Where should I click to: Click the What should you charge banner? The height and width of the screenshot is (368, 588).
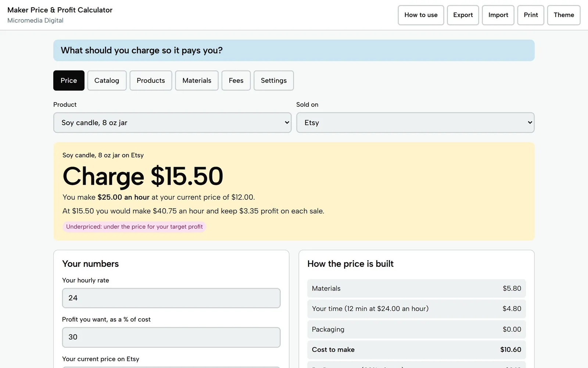294,50
